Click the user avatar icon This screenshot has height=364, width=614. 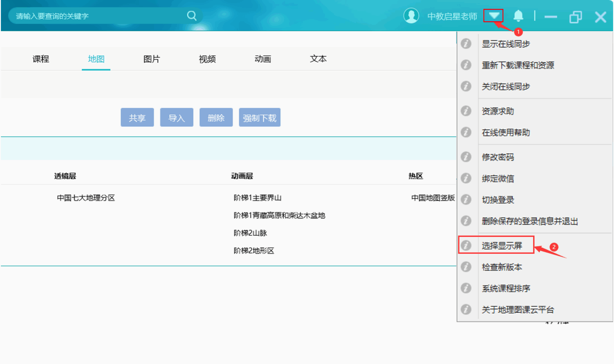click(x=411, y=16)
